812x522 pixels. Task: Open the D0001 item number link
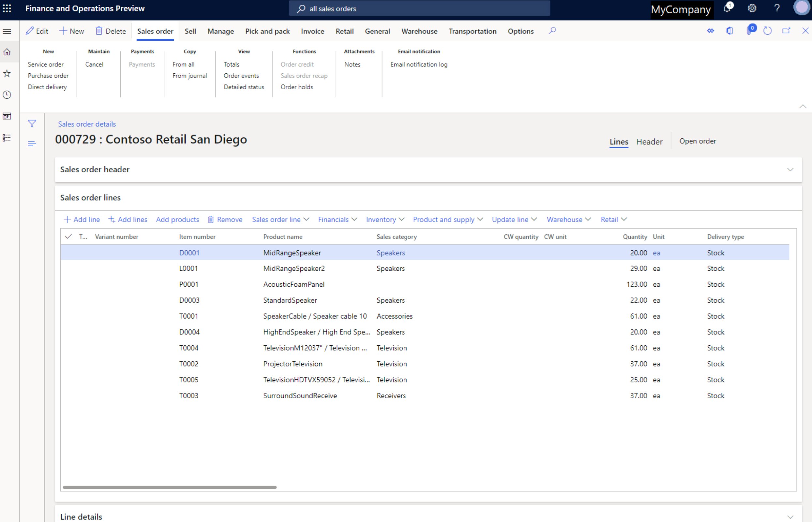[x=189, y=253]
